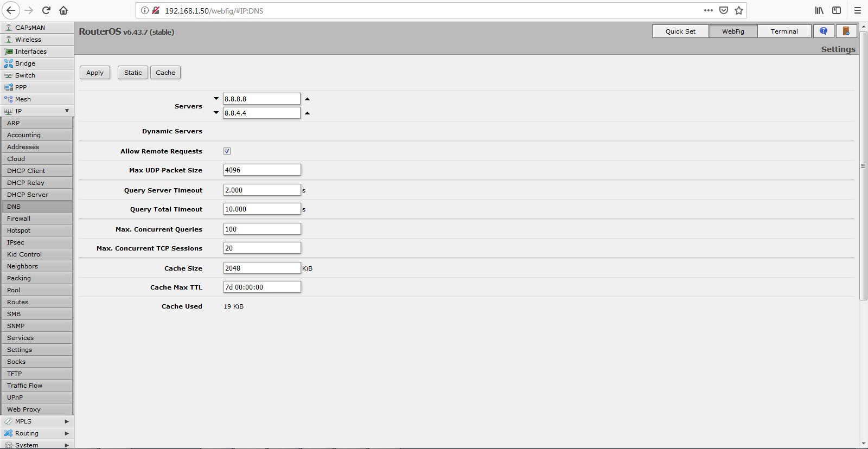This screenshot has width=868, height=449.
Task: Show site connection info icon
Action: (x=145, y=10)
